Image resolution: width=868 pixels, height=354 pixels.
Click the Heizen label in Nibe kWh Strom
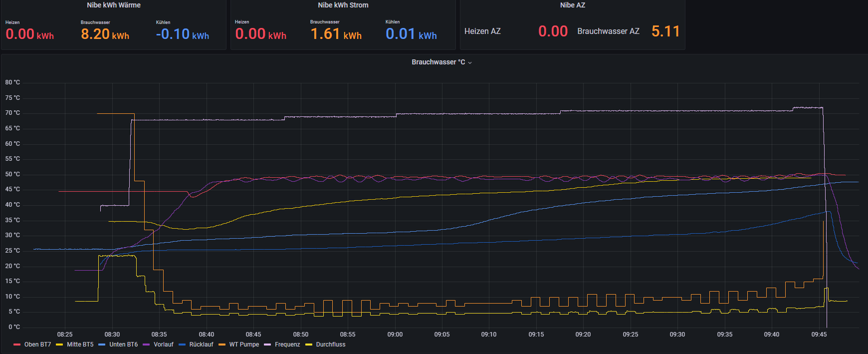tap(242, 22)
